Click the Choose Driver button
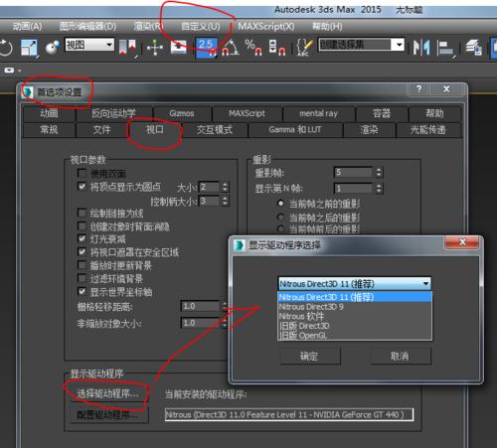This screenshot has height=448, width=497. coord(108,394)
